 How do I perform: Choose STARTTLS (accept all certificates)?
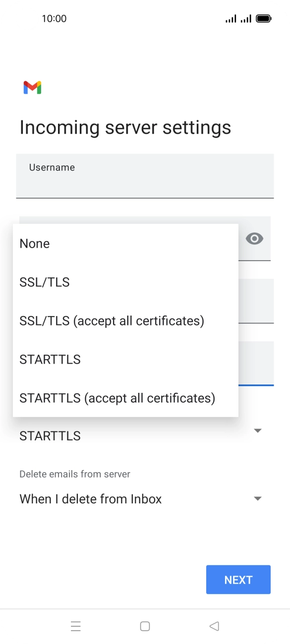point(125,398)
